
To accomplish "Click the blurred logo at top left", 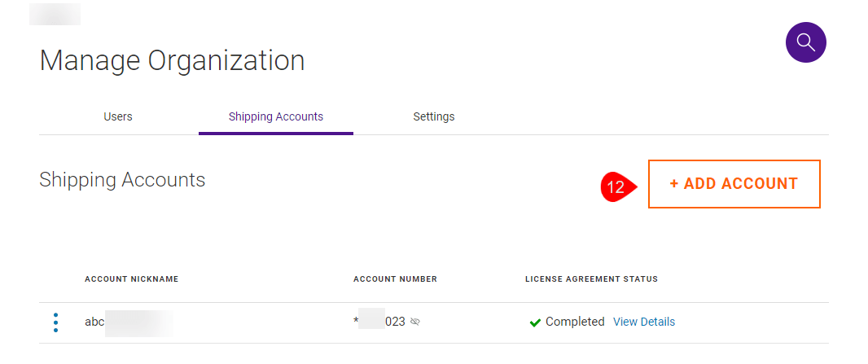I will 55,14.
